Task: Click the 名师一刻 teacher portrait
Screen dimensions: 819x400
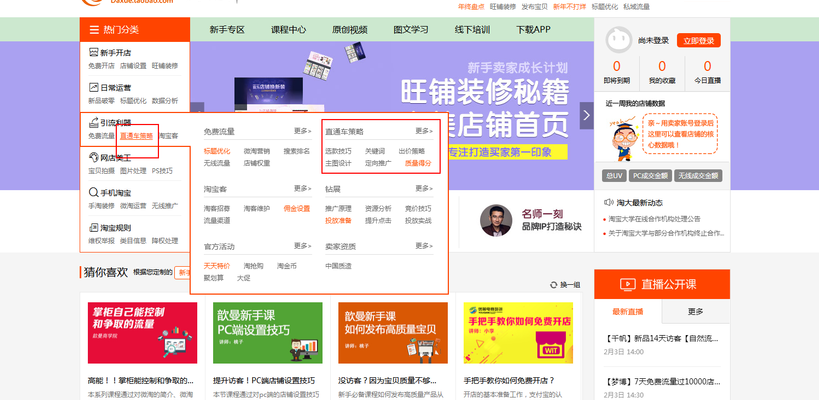Action: point(496,220)
